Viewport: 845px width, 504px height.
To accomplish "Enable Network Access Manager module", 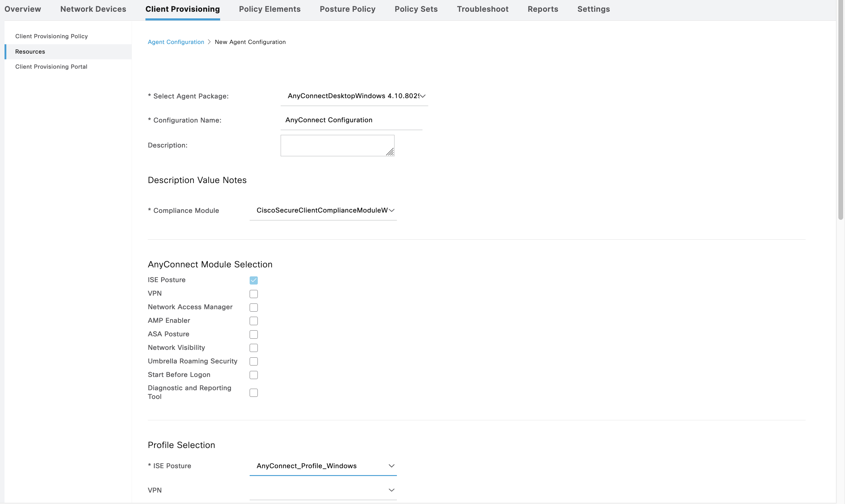I will coord(253,307).
